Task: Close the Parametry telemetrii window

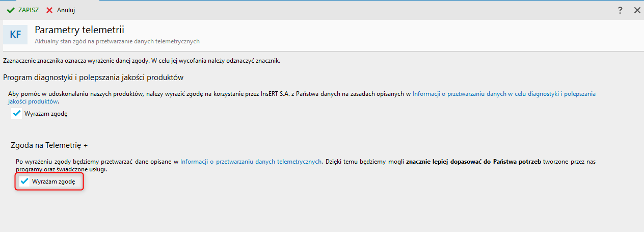Action: tap(637, 10)
